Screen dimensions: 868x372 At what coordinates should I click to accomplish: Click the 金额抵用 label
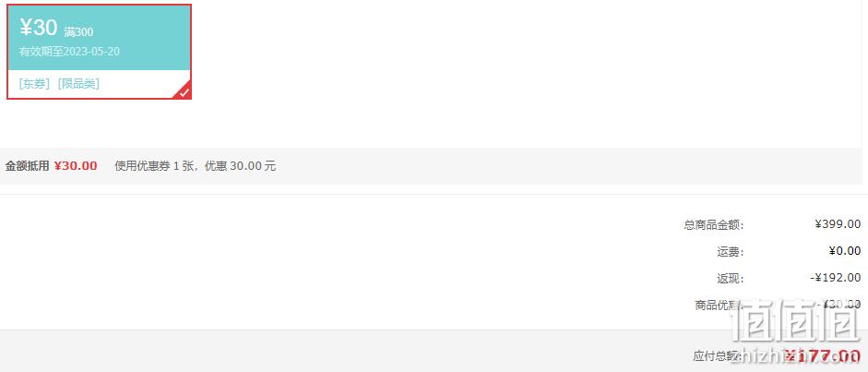(x=27, y=165)
